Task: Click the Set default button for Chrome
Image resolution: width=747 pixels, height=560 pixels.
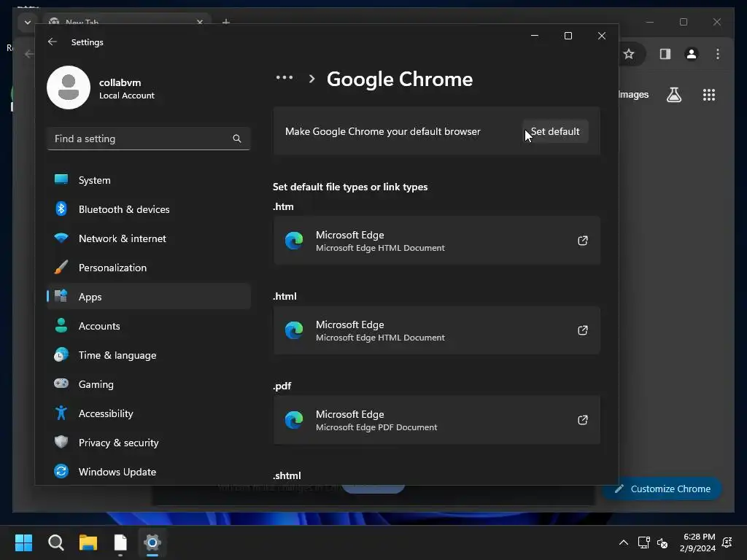Action: pyautogui.click(x=555, y=131)
